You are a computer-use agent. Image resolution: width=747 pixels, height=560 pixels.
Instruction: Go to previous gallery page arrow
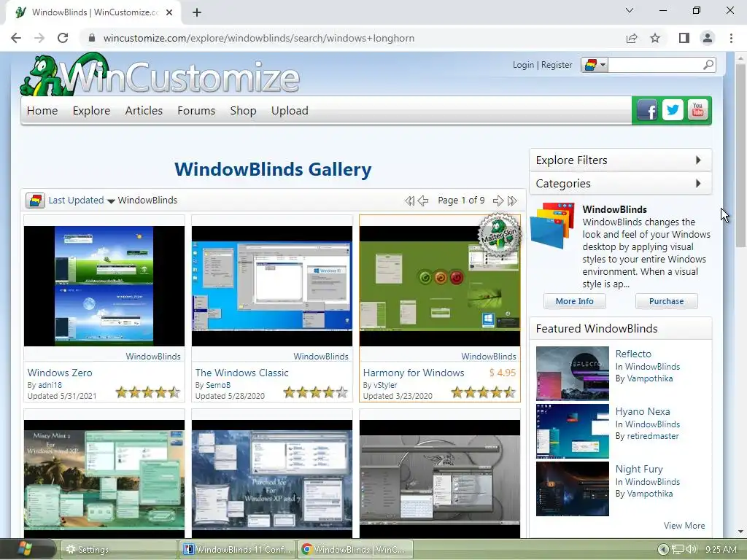423,201
